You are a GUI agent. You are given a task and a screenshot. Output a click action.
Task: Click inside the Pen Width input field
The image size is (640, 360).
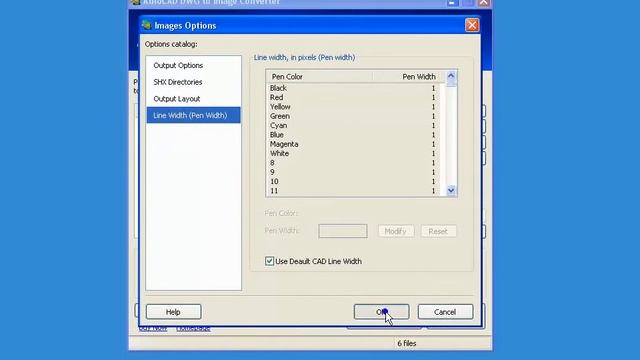[343, 231]
